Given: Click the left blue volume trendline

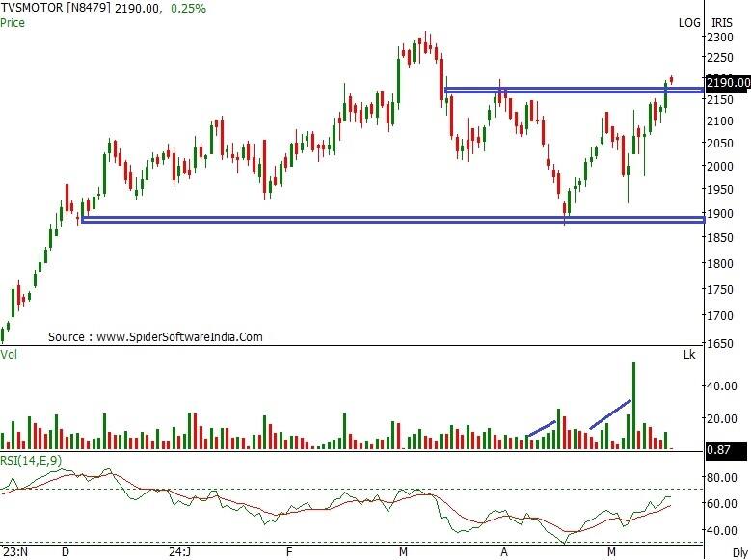Looking at the screenshot, I should [x=541, y=429].
